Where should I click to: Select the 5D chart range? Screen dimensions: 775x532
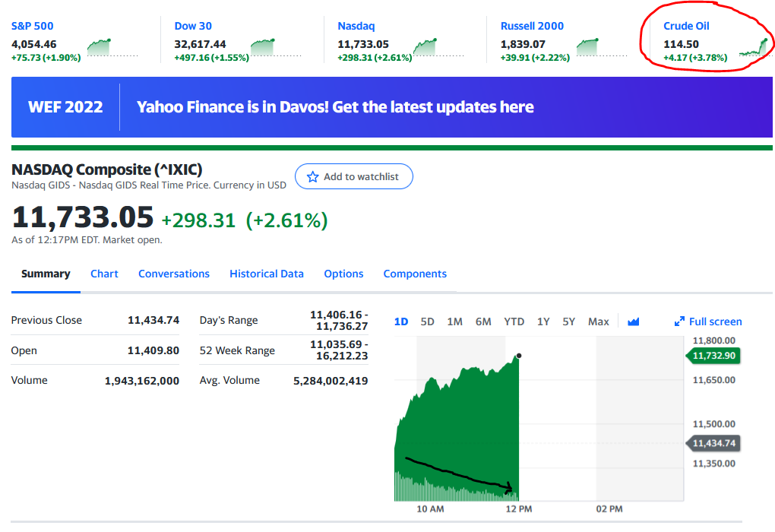(x=427, y=322)
